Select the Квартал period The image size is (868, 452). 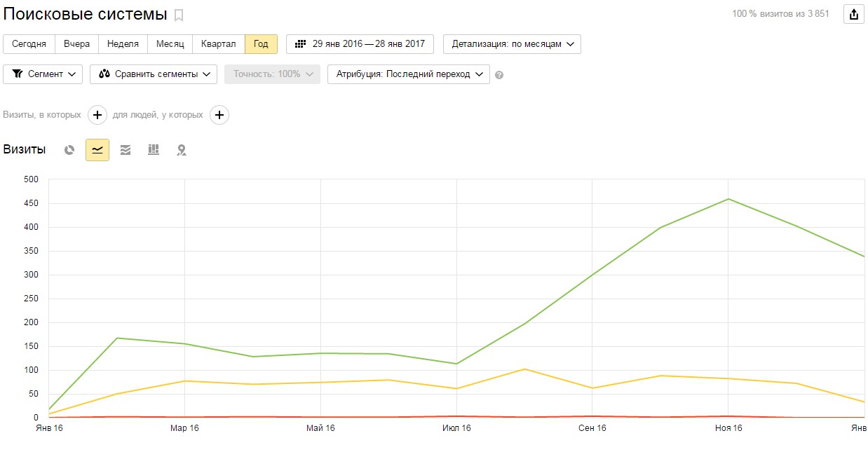click(218, 44)
